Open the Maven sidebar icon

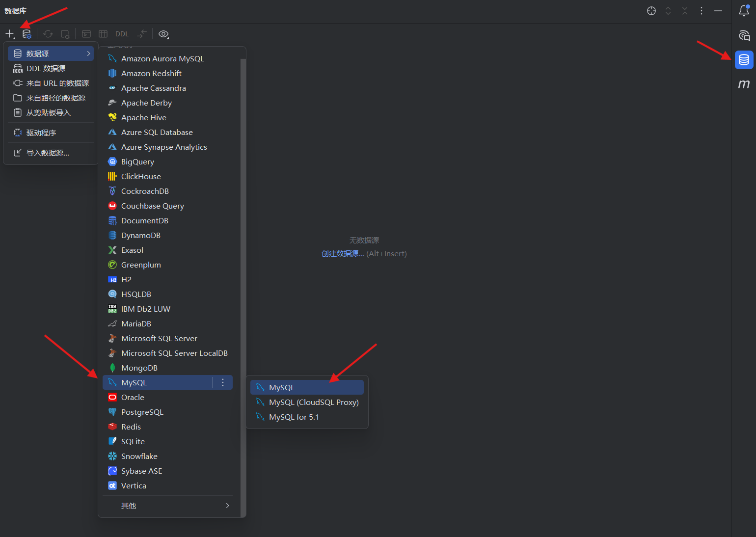tap(744, 84)
